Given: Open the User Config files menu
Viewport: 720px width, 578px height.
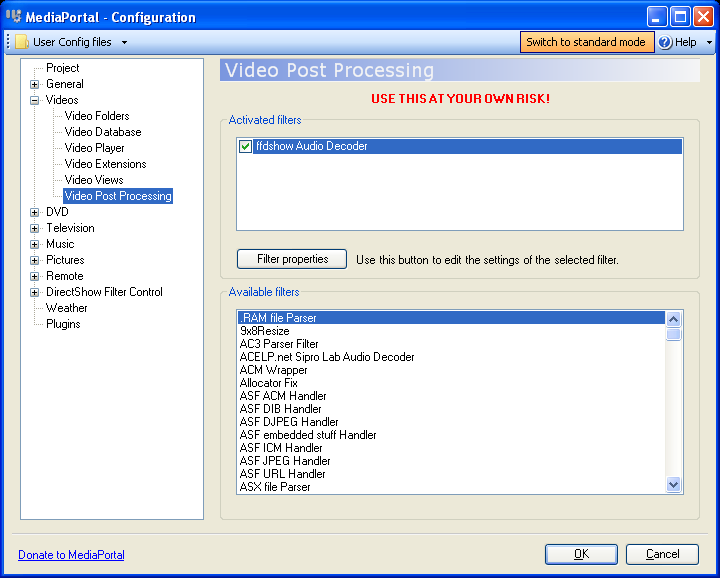Looking at the screenshot, I should tap(72, 42).
